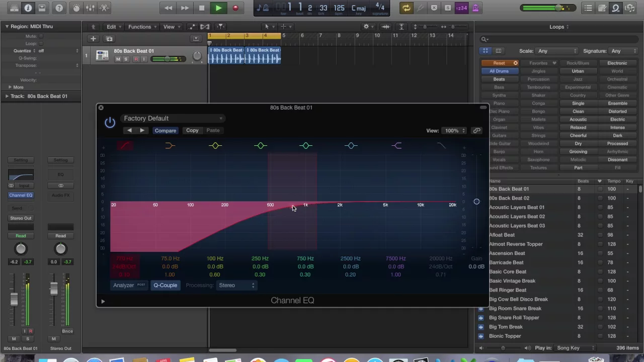Image resolution: width=644 pixels, height=362 pixels.
Task: Collapse the Region: MIDI Thru header
Action: point(7,26)
